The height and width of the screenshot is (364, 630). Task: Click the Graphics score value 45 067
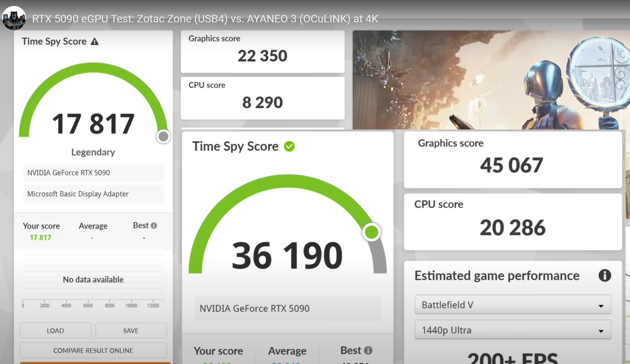point(512,165)
